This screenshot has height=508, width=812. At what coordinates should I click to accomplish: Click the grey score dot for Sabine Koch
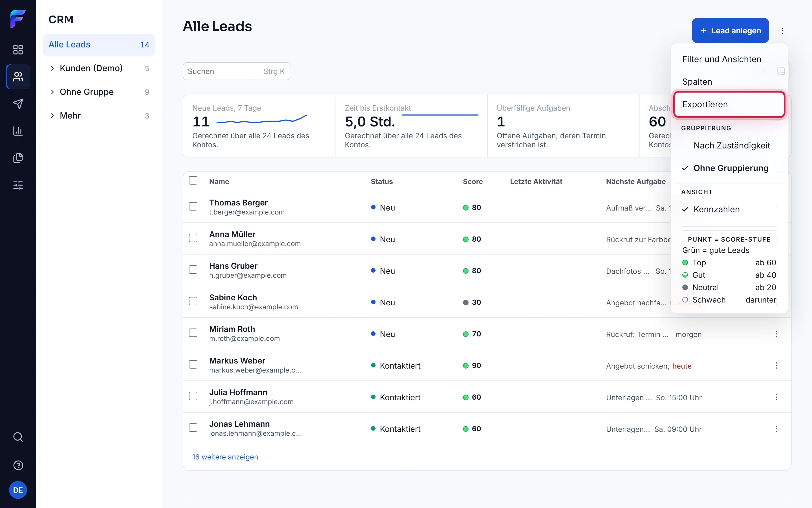465,302
